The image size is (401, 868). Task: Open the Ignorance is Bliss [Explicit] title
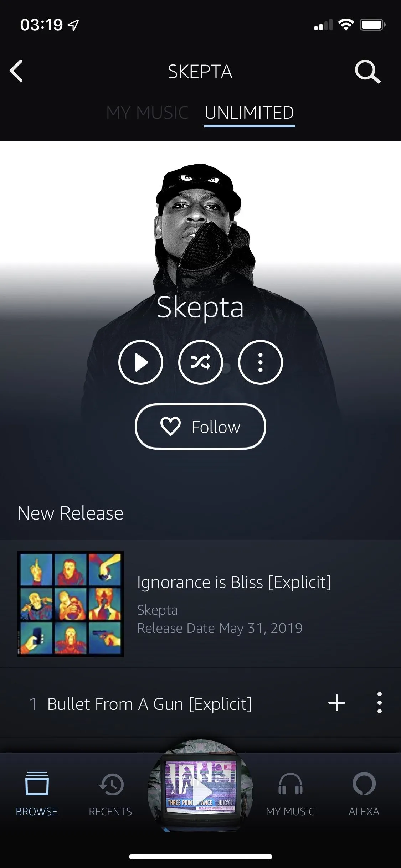point(234,582)
